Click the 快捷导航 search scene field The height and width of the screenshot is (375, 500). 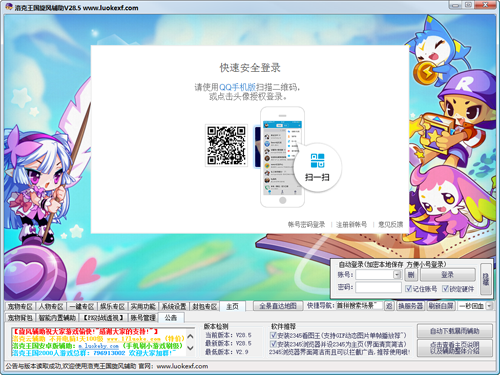point(359,306)
